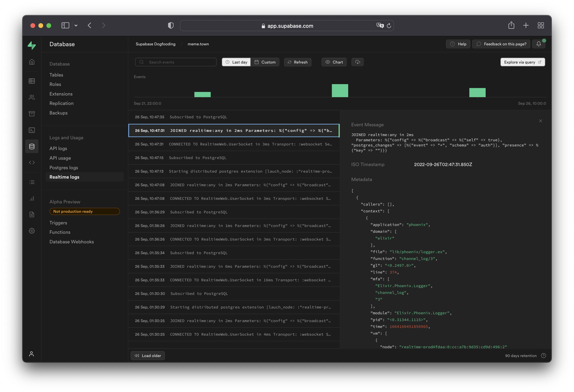
Task: Open the Reports bar chart icon
Action: point(32,198)
